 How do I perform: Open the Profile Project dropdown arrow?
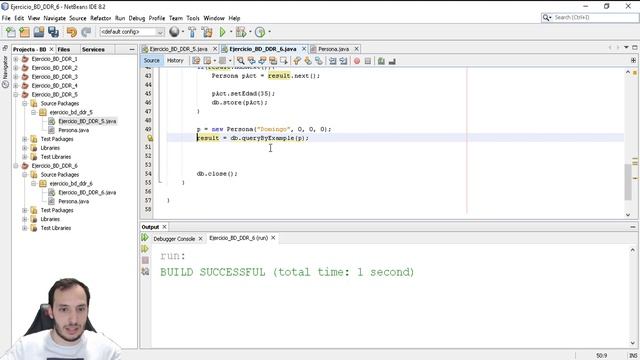click(269, 32)
